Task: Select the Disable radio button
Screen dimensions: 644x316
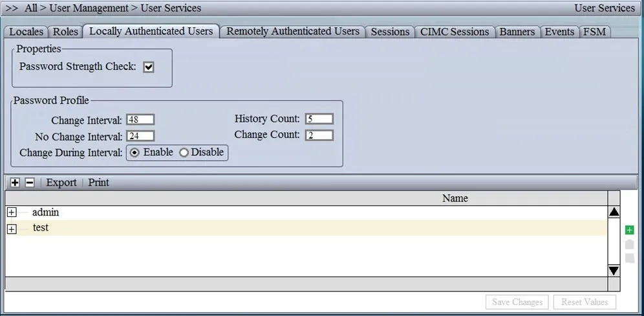Action: click(184, 153)
